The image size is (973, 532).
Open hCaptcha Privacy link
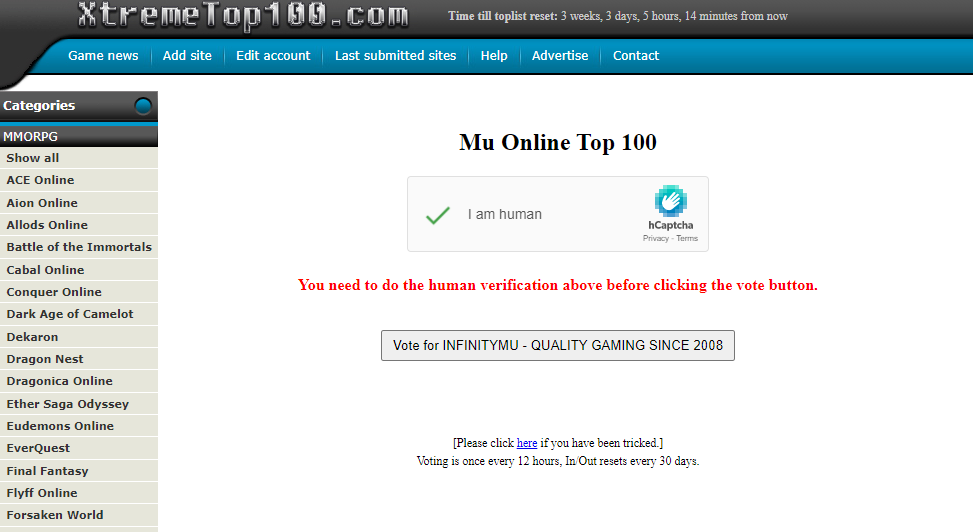coord(656,238)
